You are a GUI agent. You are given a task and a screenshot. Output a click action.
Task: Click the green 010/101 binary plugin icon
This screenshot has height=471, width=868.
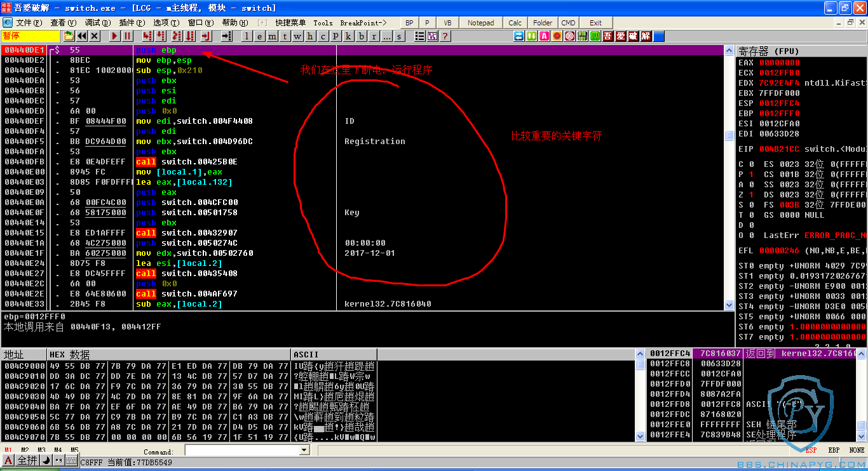[x=582, y=36]
